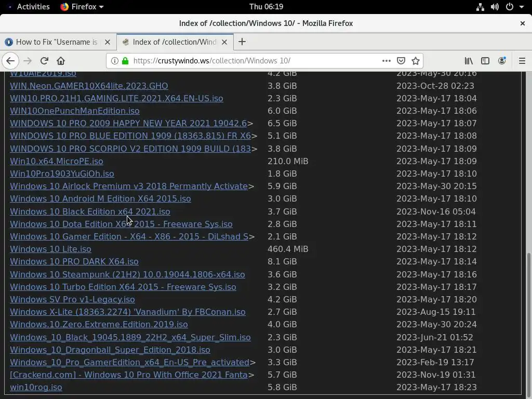Toggle the sidebar view icon

[485, 61]
